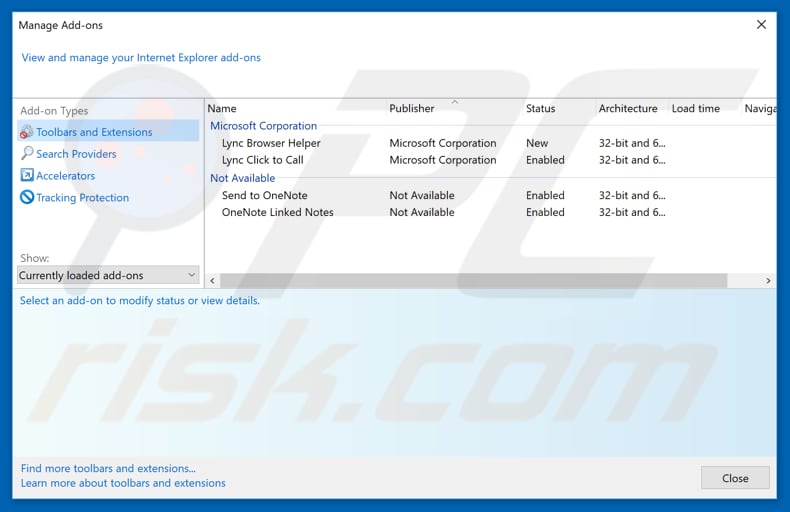Click the Tracking Protection blocked-circle icon

(27, 197)
